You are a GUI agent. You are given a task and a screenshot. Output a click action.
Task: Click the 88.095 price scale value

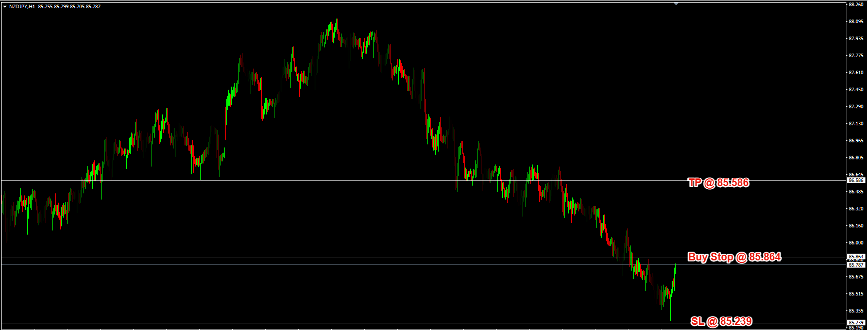coord(856,22)
